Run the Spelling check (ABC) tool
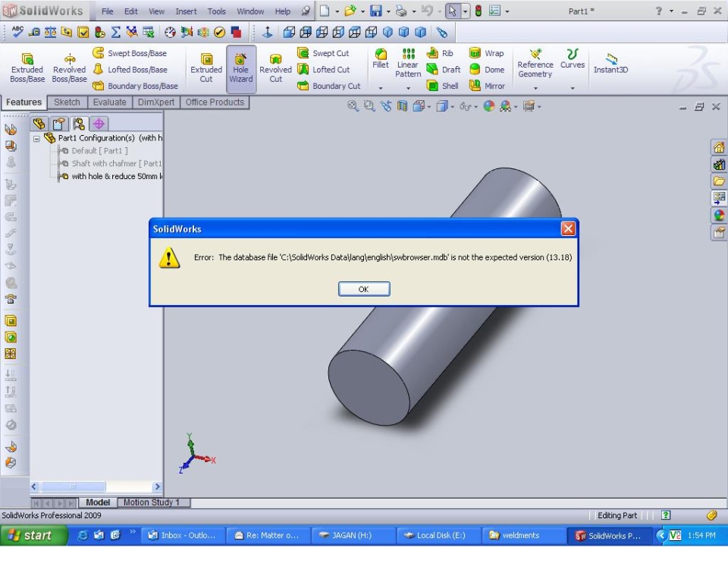This screenshot has height=563, width=728. pos(17,32)
